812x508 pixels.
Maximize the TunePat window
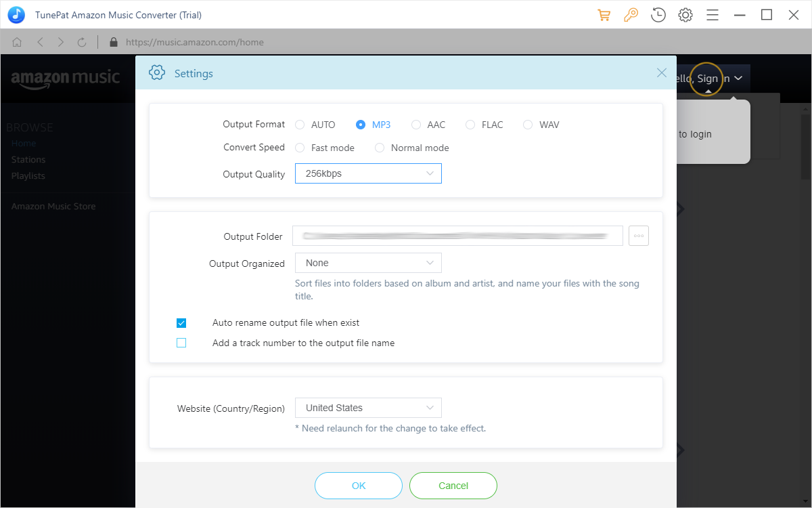coord(767,15)
